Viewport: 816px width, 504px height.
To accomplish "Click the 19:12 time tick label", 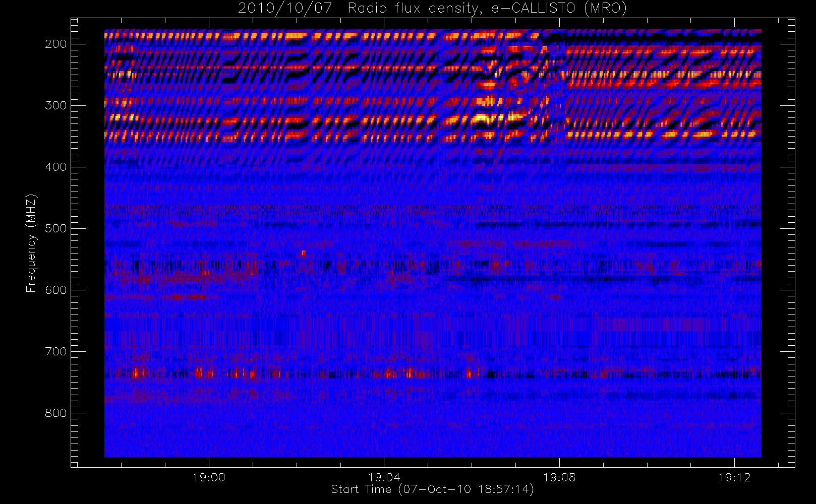I will (x=734, y=477).
